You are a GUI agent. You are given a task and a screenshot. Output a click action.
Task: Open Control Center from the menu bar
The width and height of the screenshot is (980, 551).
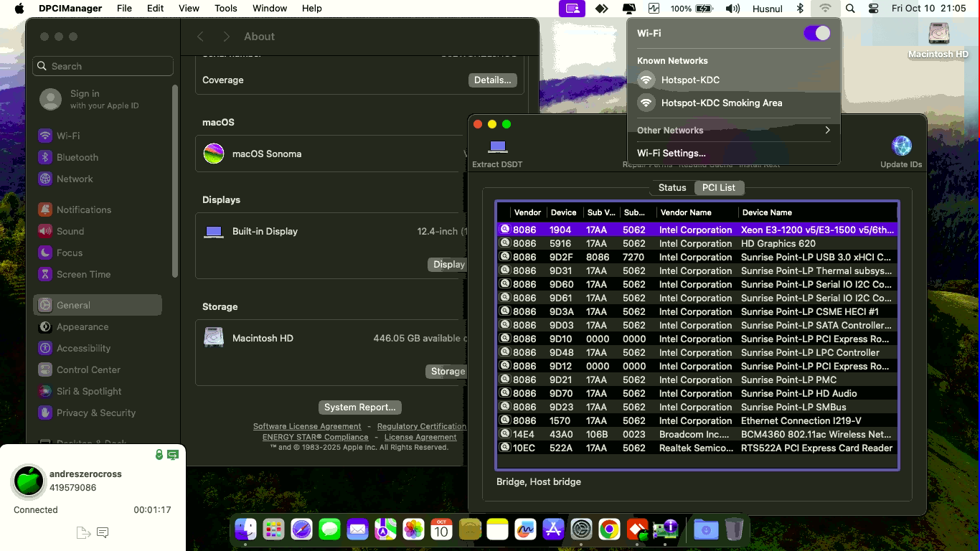point(873,9)
